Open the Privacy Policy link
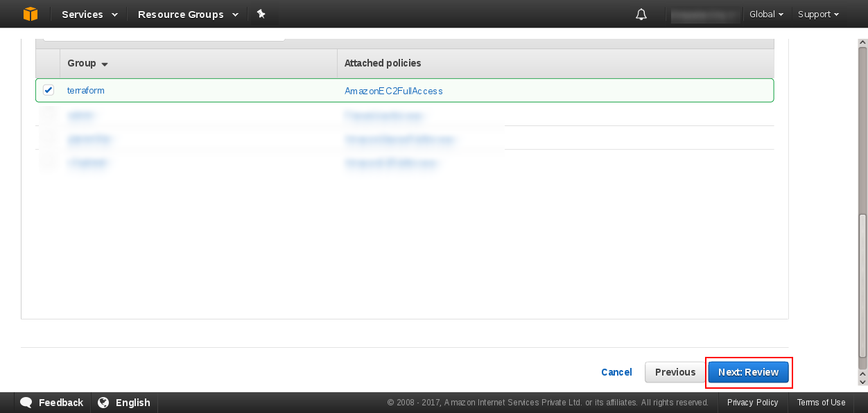This screenshot has width=868, height=413. 752,403
